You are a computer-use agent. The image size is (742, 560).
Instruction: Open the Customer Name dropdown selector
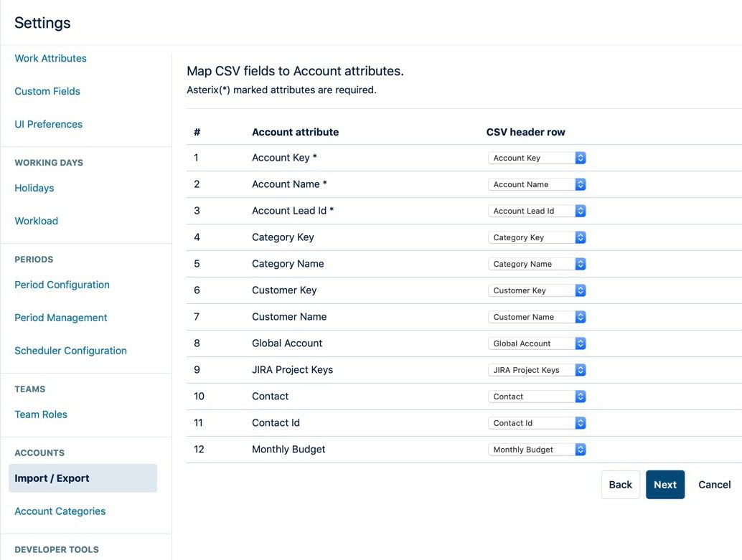[x=537, y=317]
